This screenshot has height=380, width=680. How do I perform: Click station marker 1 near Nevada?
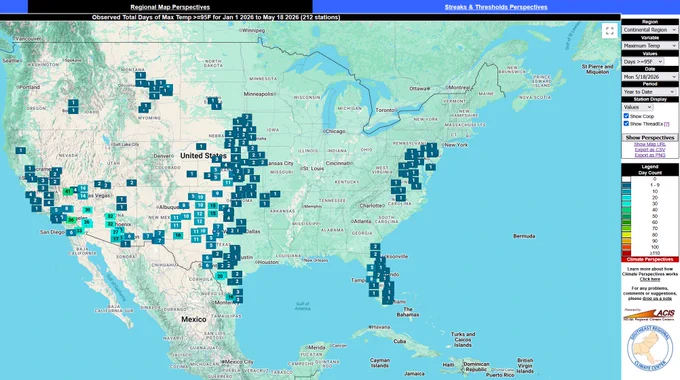coord(20,151)
